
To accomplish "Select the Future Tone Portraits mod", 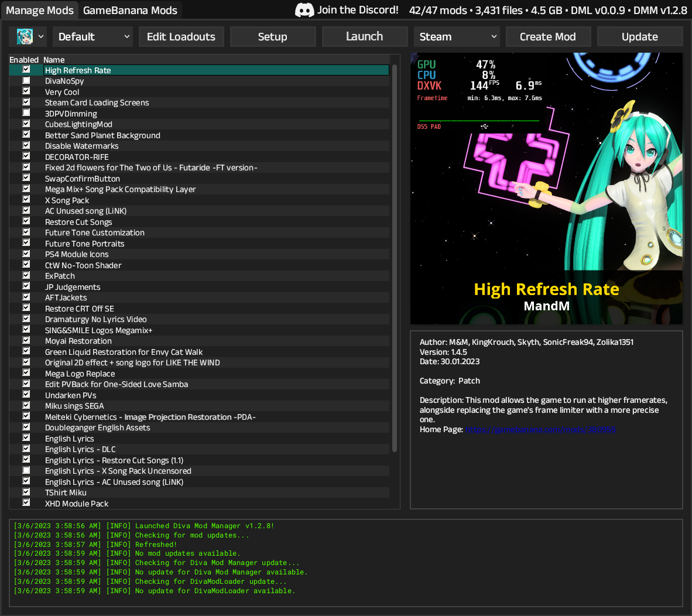I will coord(199,244).
